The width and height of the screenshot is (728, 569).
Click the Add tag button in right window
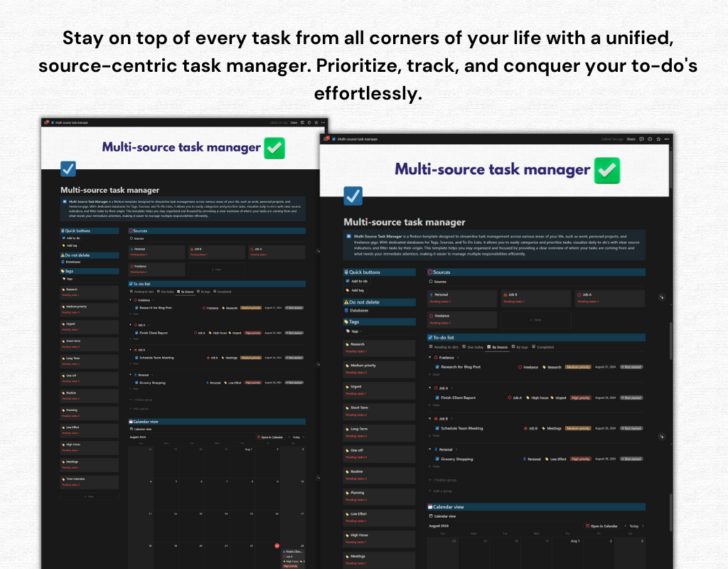coord(355,290)
